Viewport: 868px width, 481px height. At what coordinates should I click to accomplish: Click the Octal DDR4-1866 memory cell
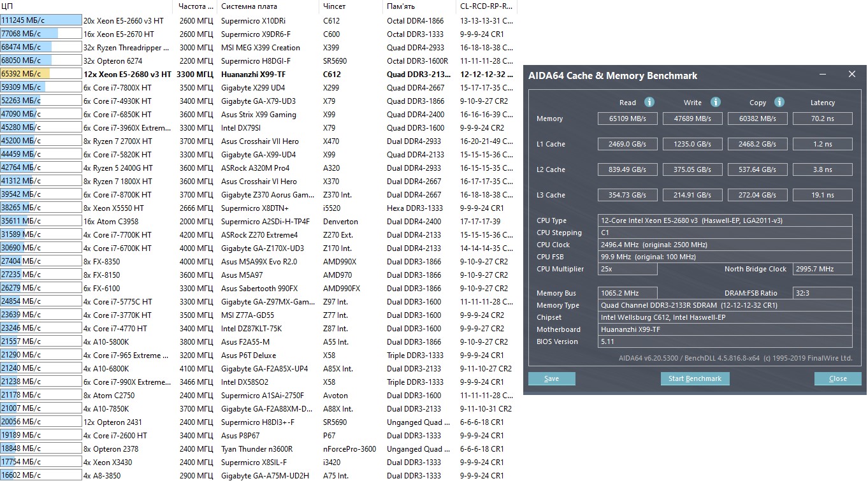(x=416, y=20)
